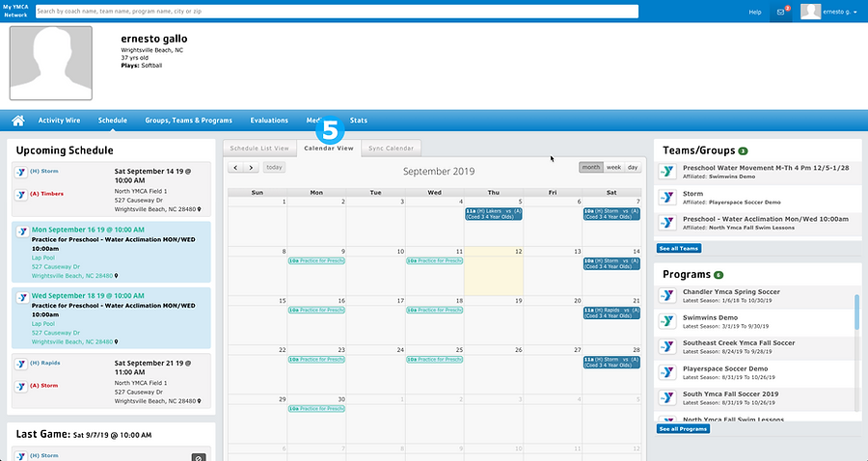The image size is (868, 461).
Task: Go to next month with right arrow
Action: pos(251,167)
